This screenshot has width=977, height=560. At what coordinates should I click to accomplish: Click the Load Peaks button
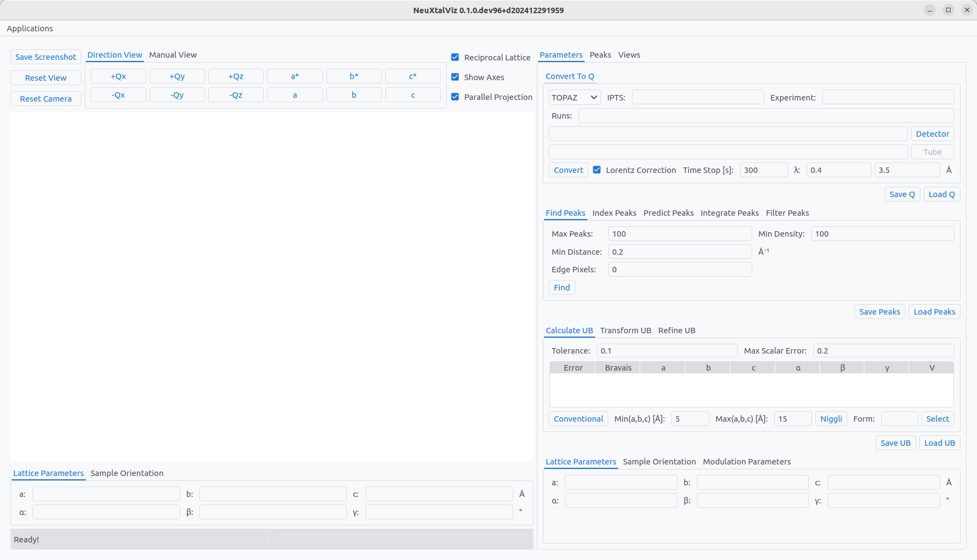click(x=934, y=312)
